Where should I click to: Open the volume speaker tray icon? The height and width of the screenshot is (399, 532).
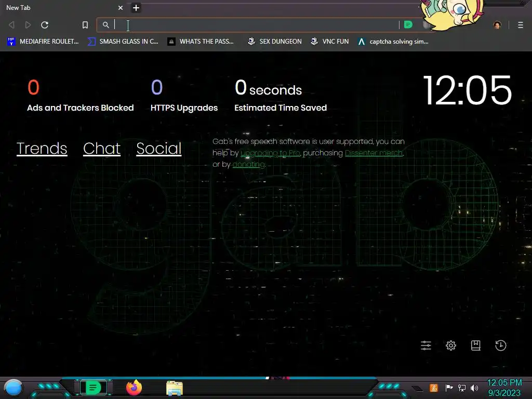(x=474, y=388)
